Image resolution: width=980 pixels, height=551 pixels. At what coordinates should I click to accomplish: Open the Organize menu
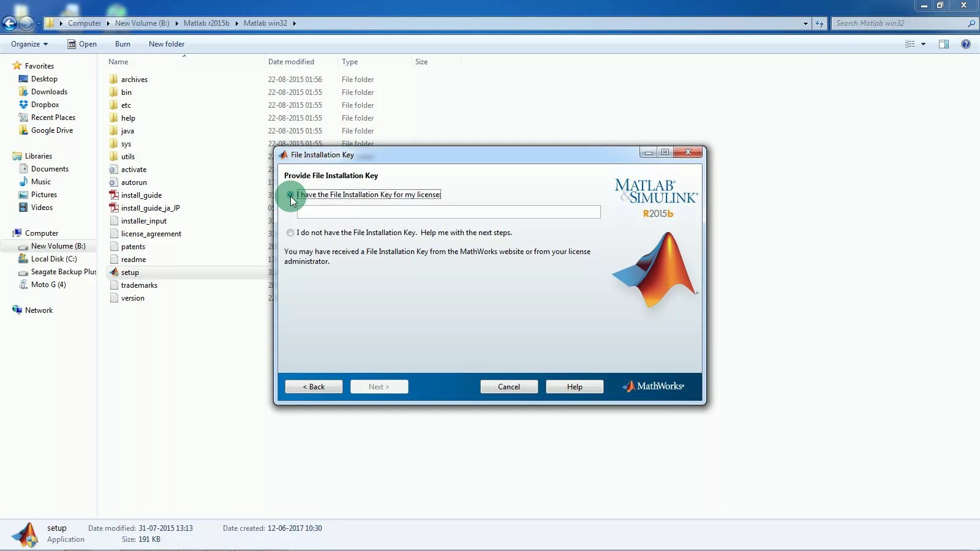point(29,44)
